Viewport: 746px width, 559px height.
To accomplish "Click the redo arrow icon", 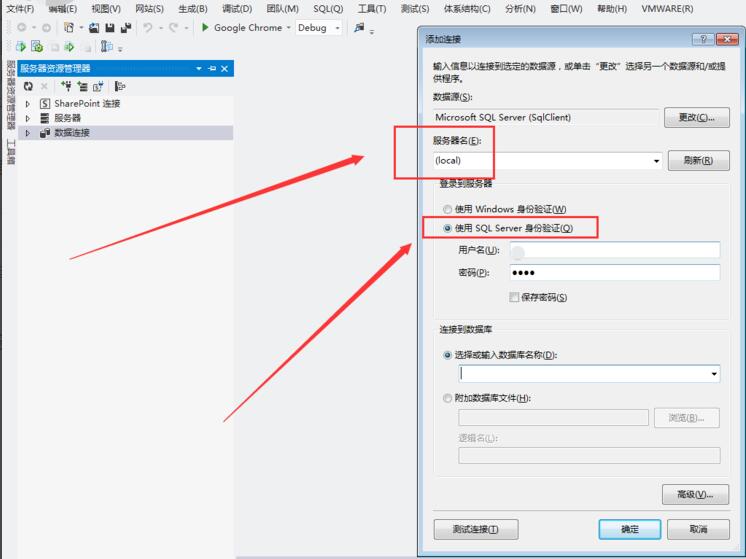I will click(174, 28).
